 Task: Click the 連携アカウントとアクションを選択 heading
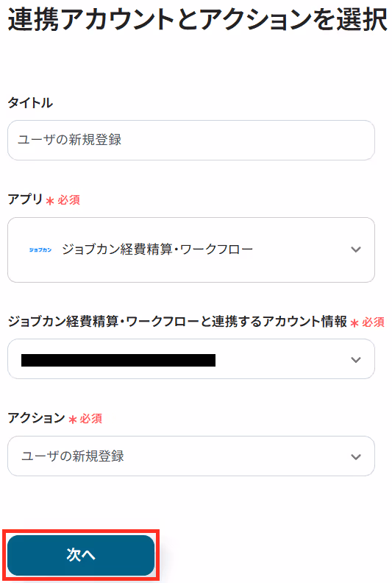(197, 19)
